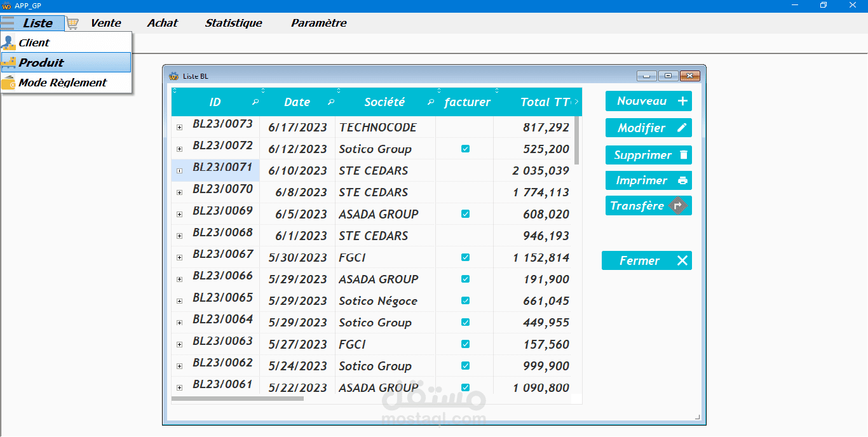This screenshot has height=437, width=868.
Task: Click the search magnifier in Société column
Action: coord(431,102)
